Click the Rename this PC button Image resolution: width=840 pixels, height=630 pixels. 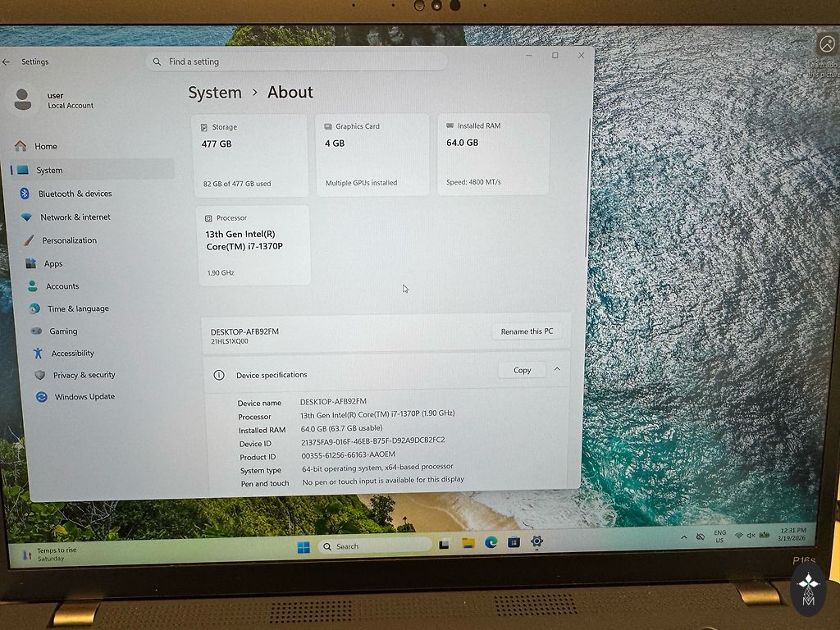pyautogui.click(x=527, y=331)
